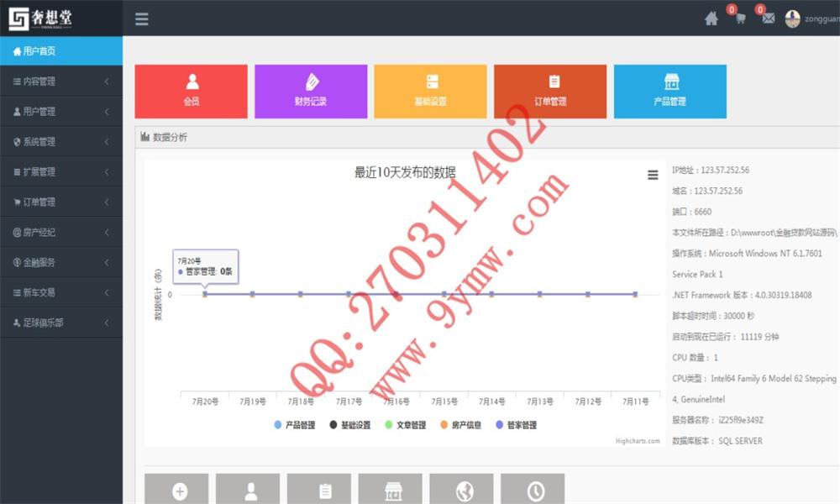
Task: Click the 7月11号 data point marker
Action: point(635,294)
